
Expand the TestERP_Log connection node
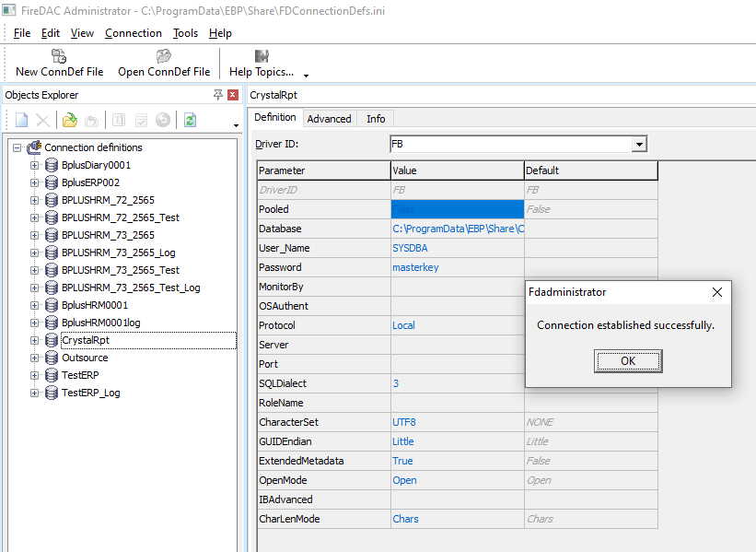click(x=35, y=393)
